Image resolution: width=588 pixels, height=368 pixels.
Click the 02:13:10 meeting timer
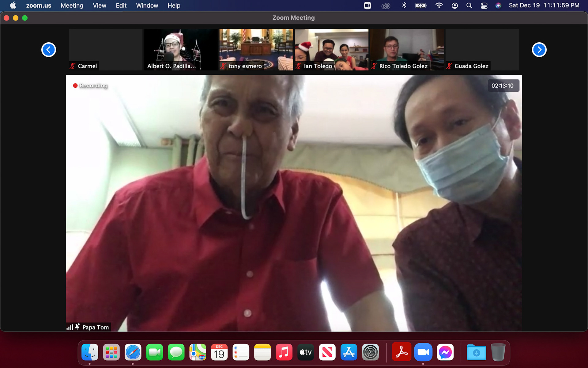click(x=503, y=86)
